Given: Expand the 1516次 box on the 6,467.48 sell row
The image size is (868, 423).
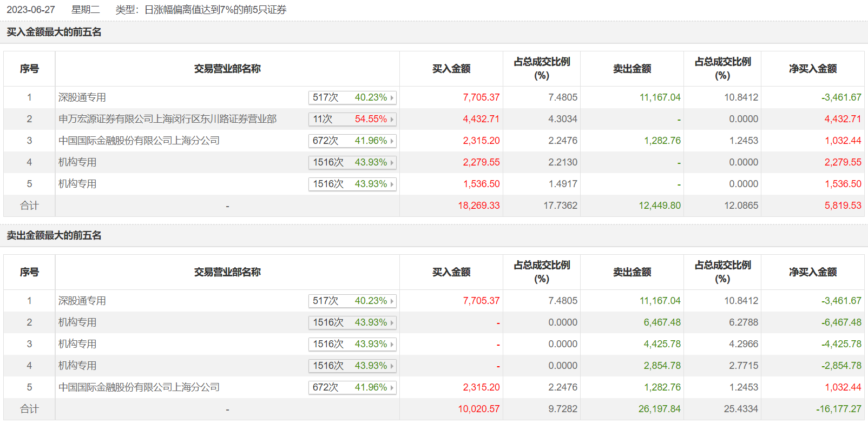Looking at the screenshot, I should coord(392,322).
